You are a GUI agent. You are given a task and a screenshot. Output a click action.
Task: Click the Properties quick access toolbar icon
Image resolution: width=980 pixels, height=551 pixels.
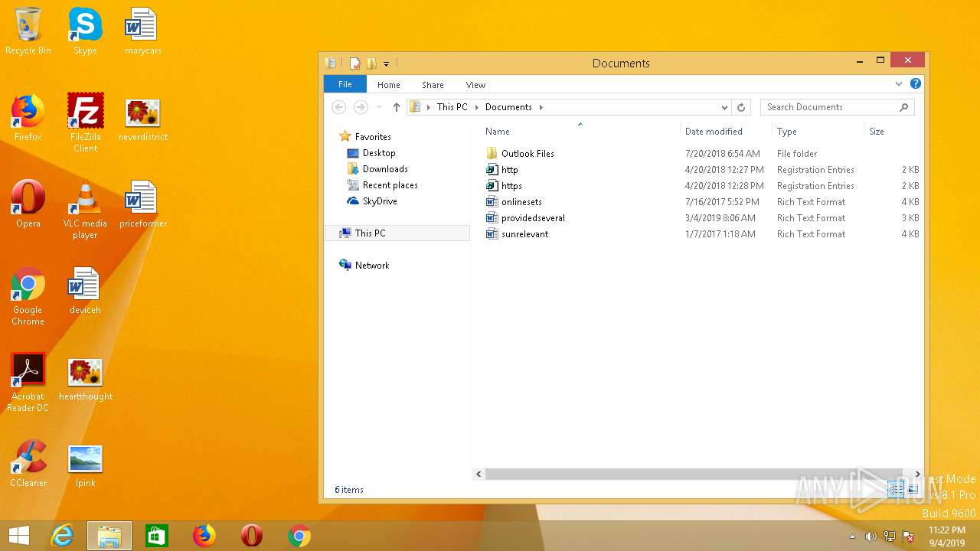pos(355,64)
